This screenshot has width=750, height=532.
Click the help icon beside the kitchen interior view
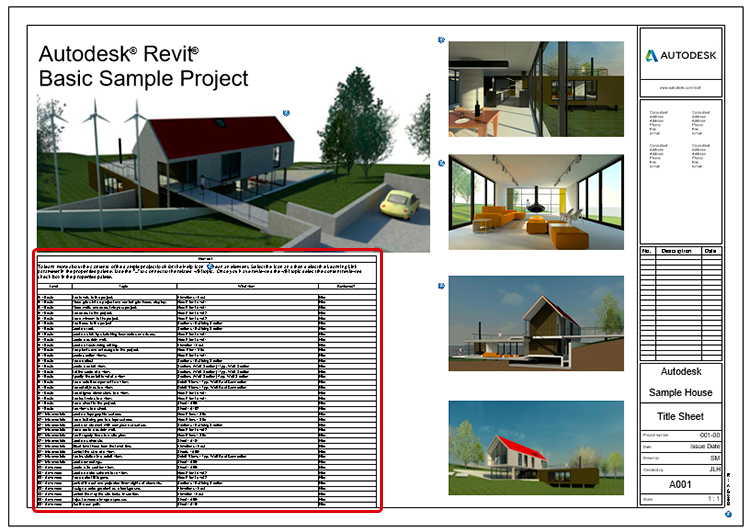point(441,40)
